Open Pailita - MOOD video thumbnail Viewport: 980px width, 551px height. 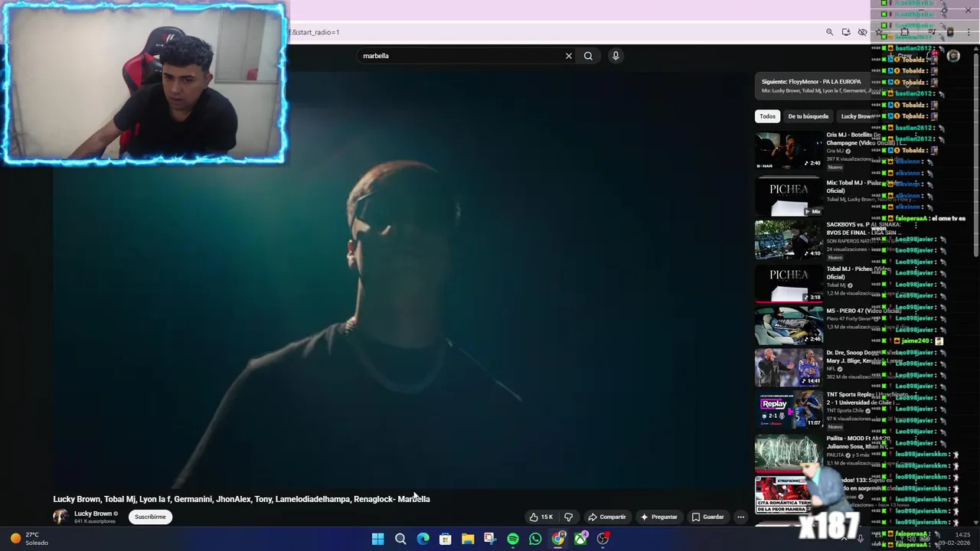point(789,452)
